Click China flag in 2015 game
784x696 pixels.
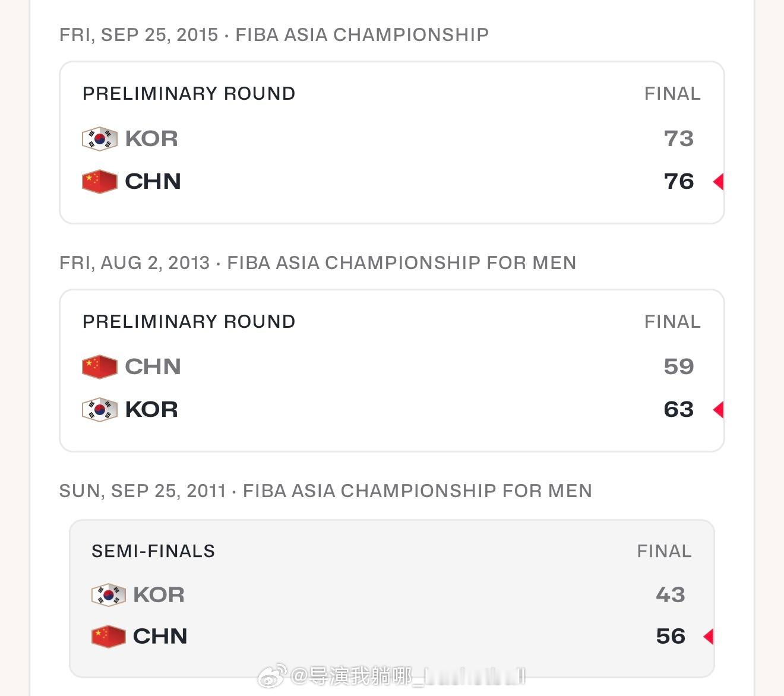[99, 181]
